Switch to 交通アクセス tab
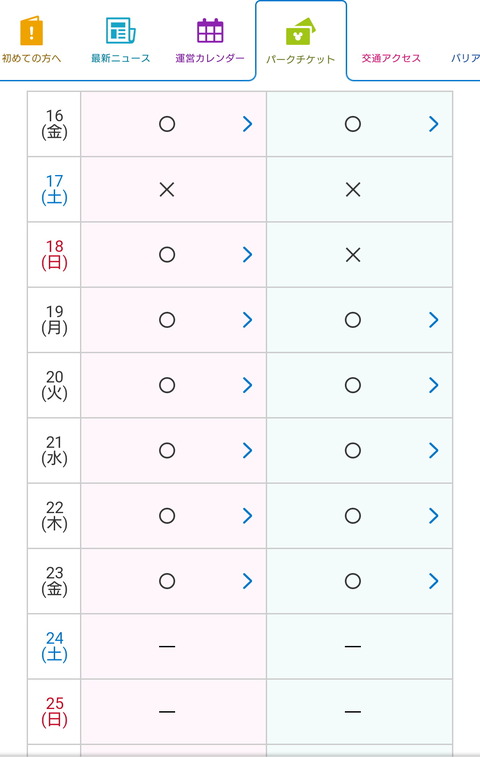This screenshot has height=757, width=480. (x=391, y=58)
